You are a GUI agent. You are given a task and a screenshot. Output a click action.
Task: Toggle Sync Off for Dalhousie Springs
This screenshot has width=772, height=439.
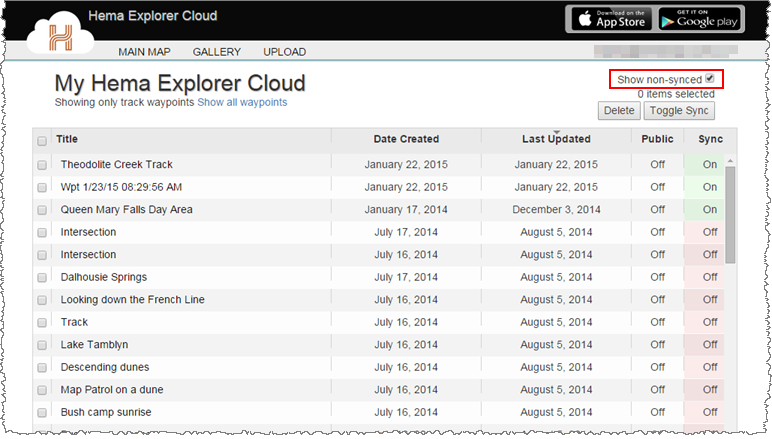point(709,277)
